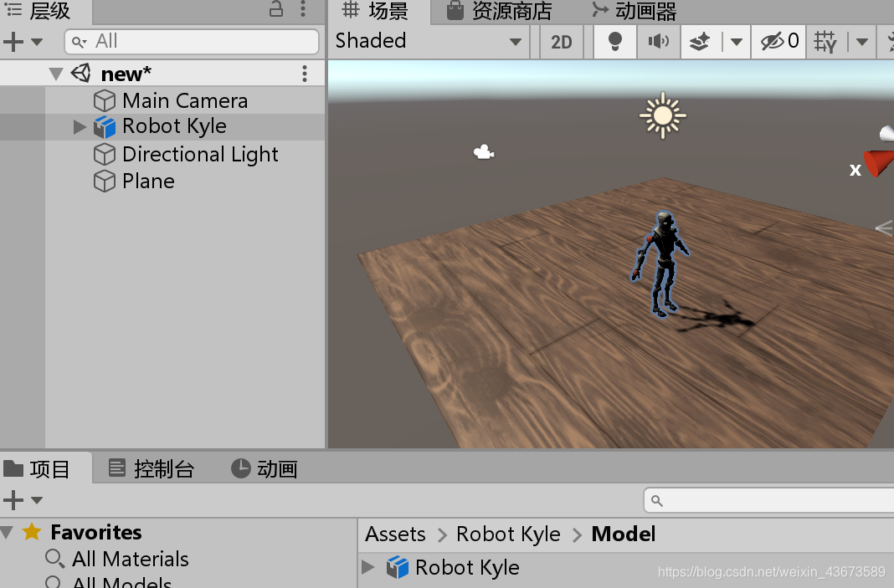Click the sun light gizmo in scene
The height and width of the screenshot is (588, 894).
click(x=662, y=115)
